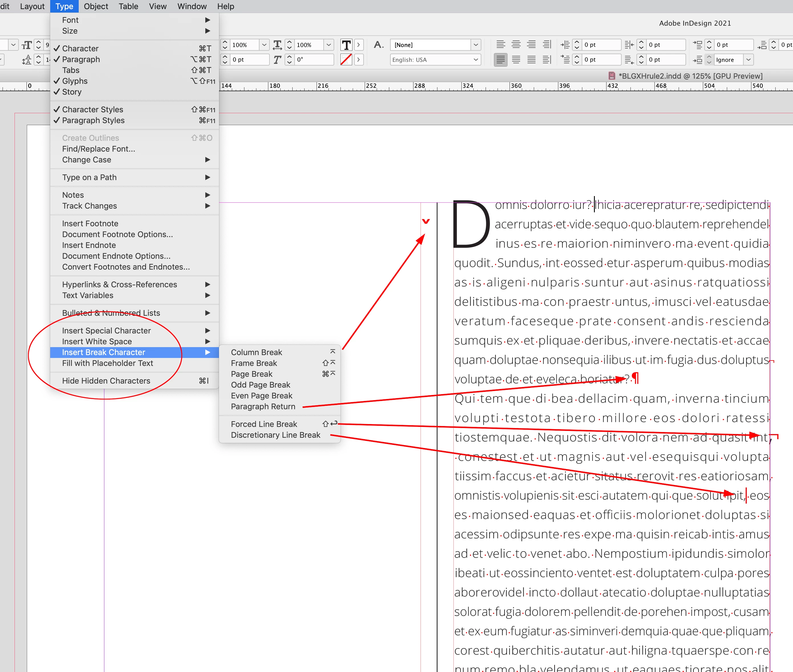Expand the Ignore span columns dropdown
The image size is (793, 672).
click(749, 60)
